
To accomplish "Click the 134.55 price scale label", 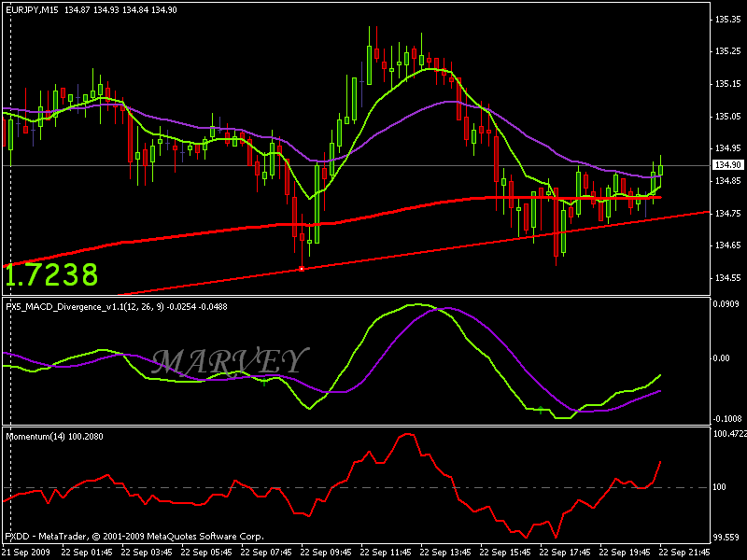I will pyautogui.click(x=727, y=278).
